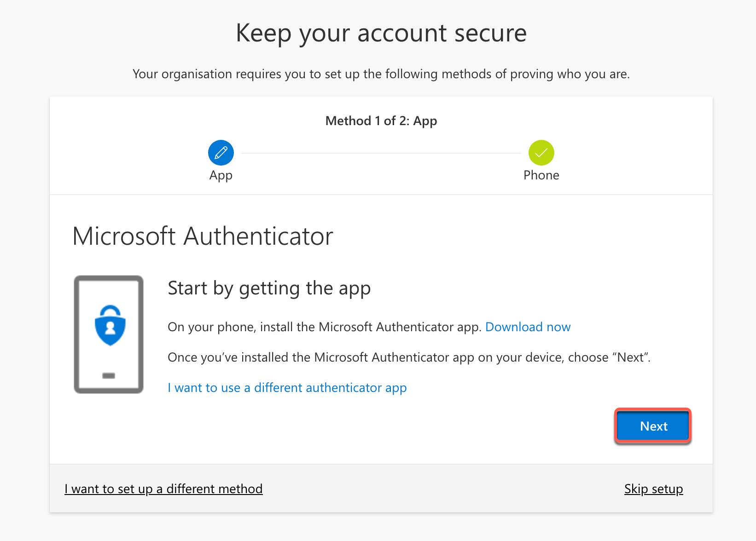The image size is (756, 541).
Task: Click the blue pencil App step icon
Action: pyautogui.click(x=221, y=153)
